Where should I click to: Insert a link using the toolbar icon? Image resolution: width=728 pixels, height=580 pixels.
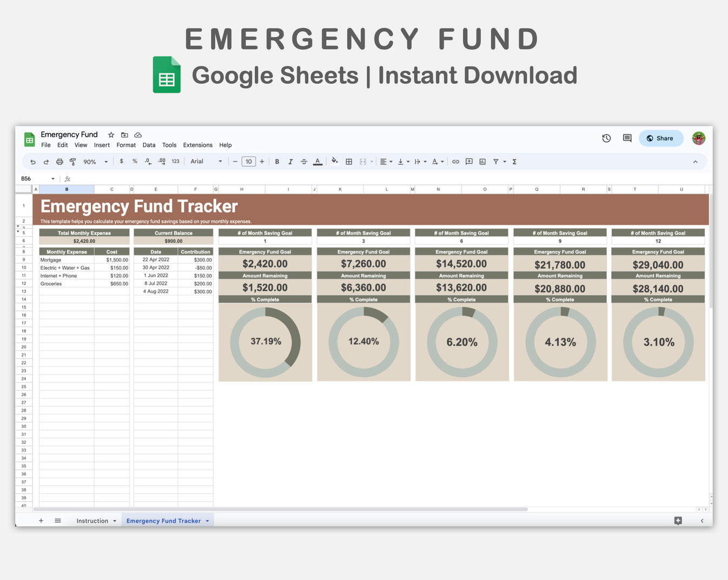(x=456, y=162)
